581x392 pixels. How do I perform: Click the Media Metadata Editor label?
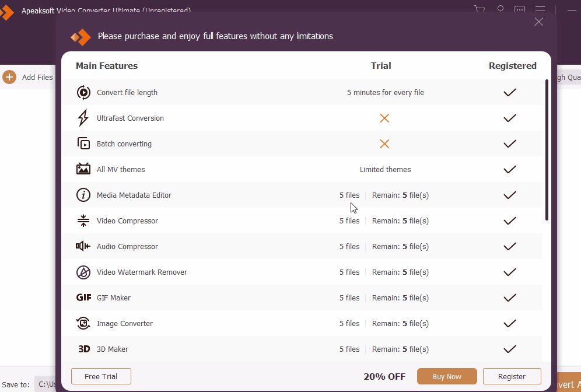tap(134, 195)
